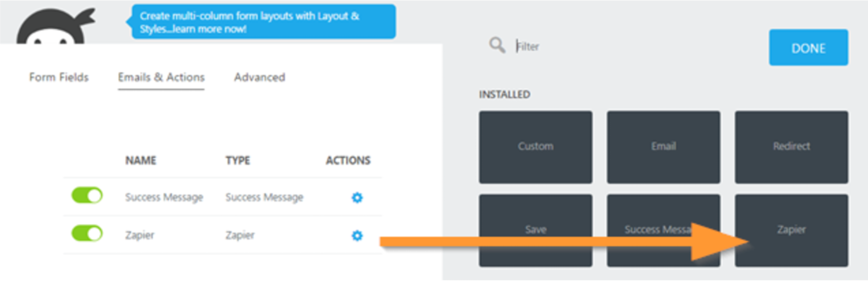This screenshot has width=868, height=281.
Task: Add the Custom action tile
Action: (536, 147)
